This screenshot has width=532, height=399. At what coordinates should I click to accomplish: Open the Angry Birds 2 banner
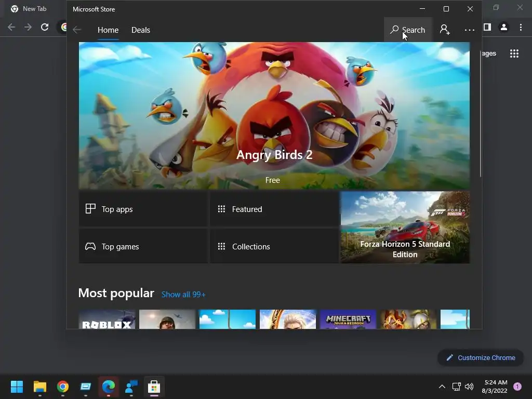tap(274, 115)
